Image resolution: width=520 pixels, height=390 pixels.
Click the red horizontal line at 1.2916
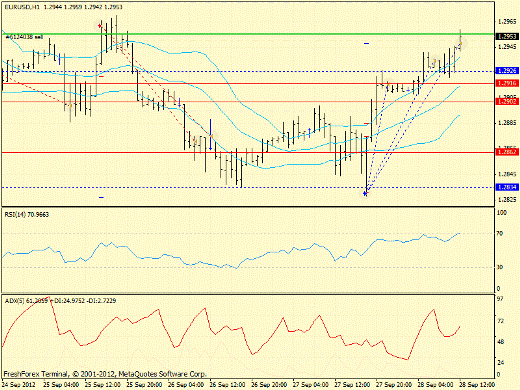click(248, 83)
